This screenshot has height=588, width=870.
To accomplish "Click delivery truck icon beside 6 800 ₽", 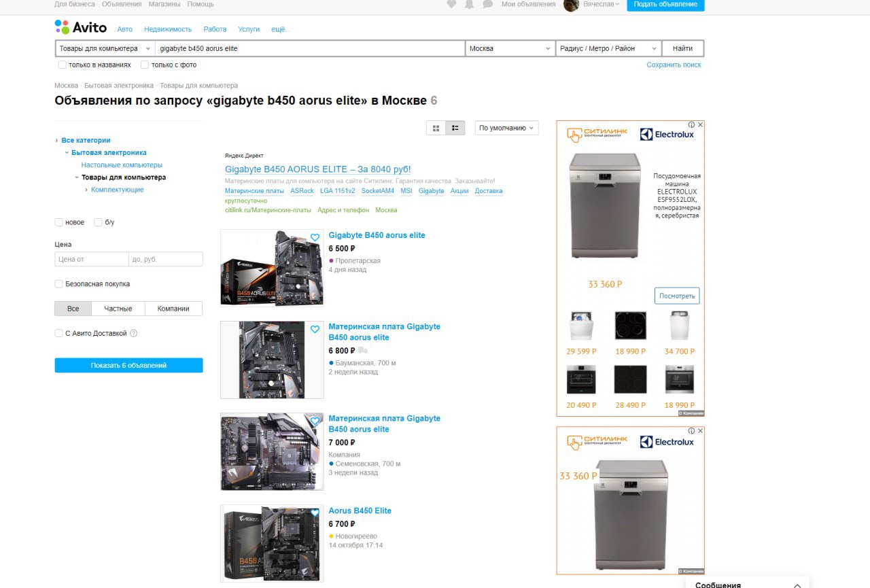I will (x=363, y=351).
